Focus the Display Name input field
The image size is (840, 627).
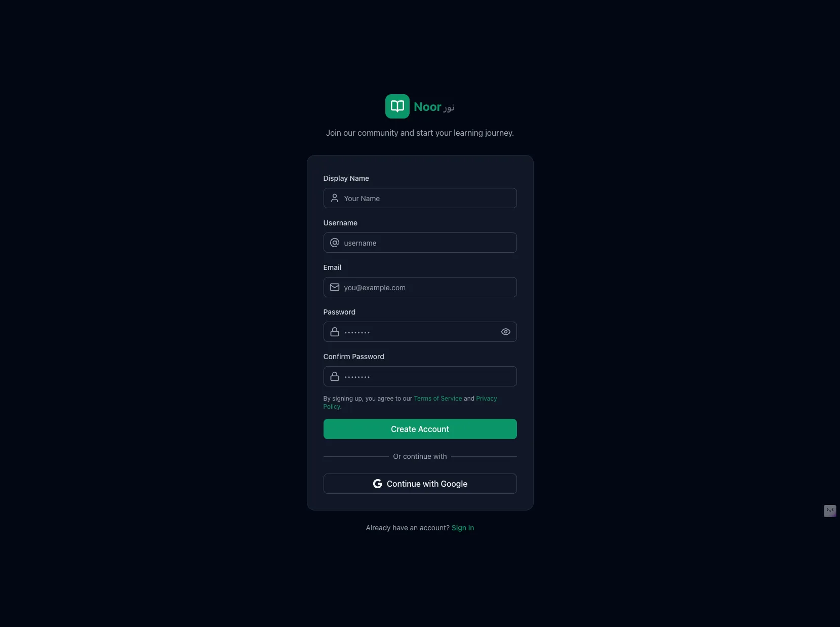tap(420, 198)
